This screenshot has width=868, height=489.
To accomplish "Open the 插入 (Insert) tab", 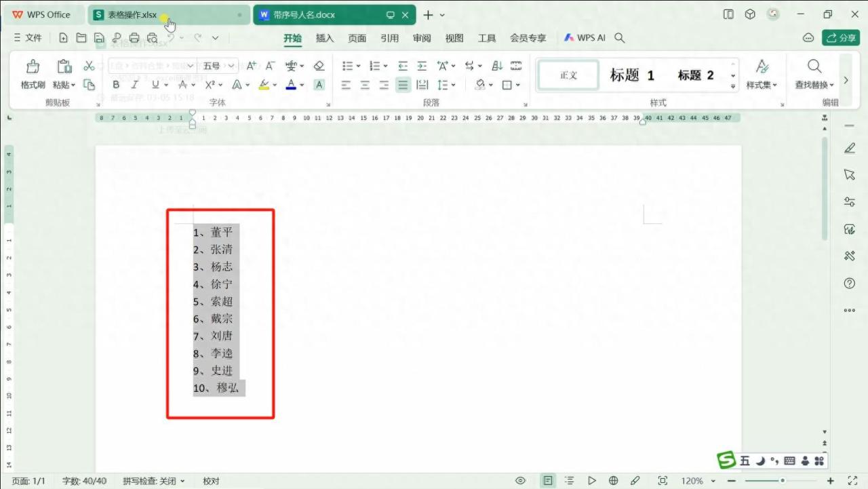I will click(x=325, y=38).
